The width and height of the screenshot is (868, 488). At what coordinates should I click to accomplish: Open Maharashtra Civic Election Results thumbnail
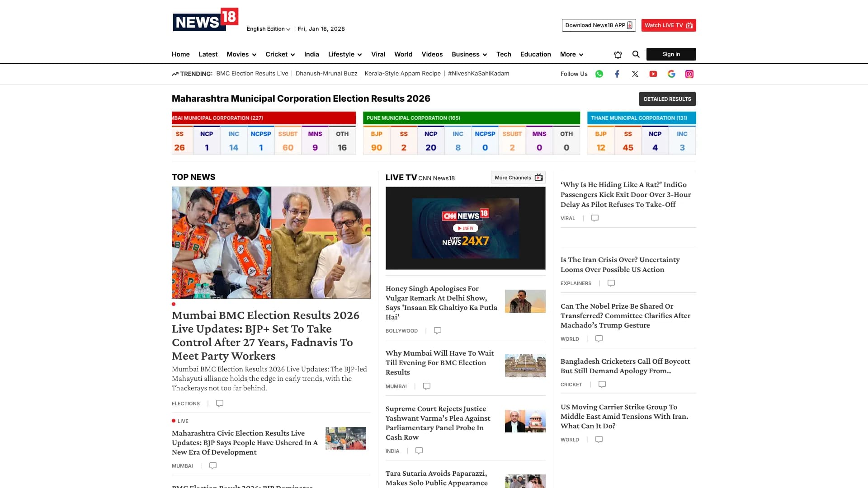346,438
